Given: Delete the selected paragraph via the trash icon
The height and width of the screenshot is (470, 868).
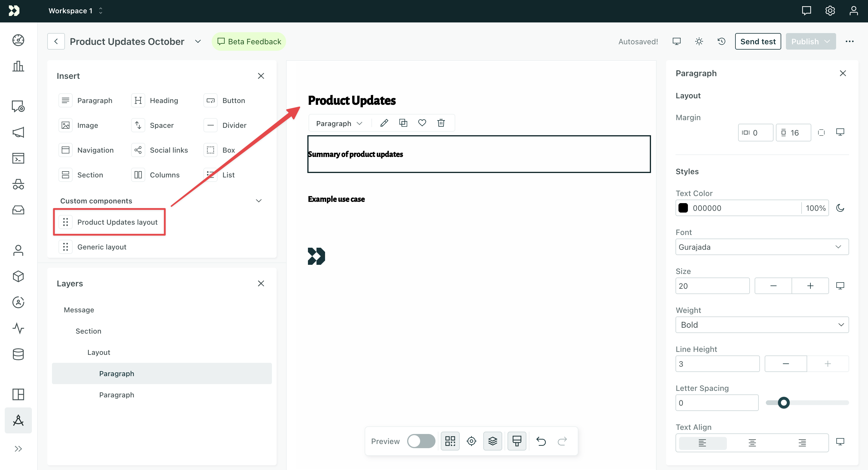Looking at the screenshot, I should click(x=441, y=123).
